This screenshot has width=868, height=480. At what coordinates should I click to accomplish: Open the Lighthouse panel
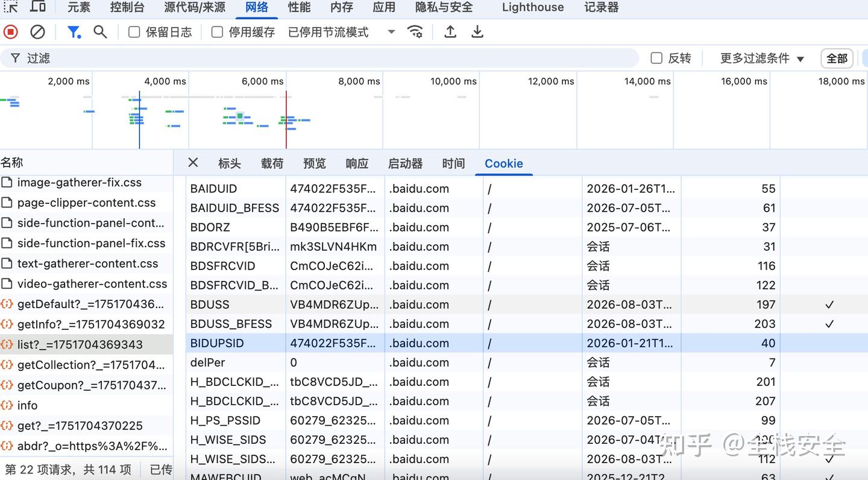[532, 7]
